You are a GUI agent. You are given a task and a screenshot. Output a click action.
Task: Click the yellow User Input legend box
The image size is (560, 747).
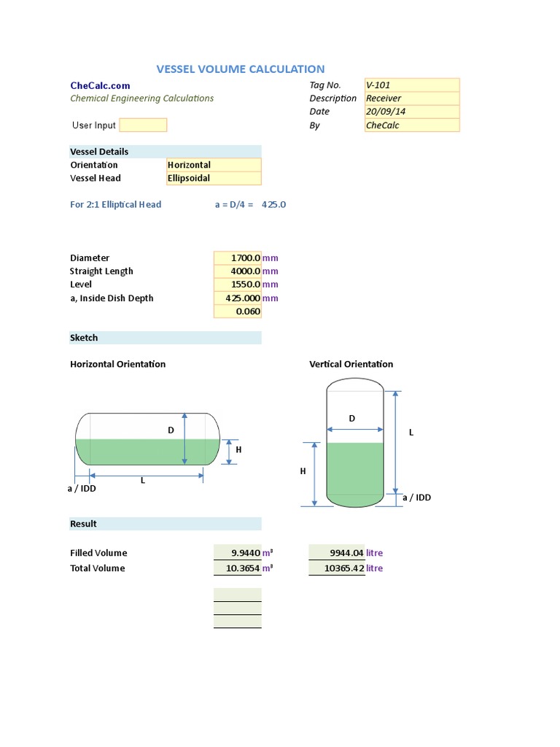tap(143, 125)
